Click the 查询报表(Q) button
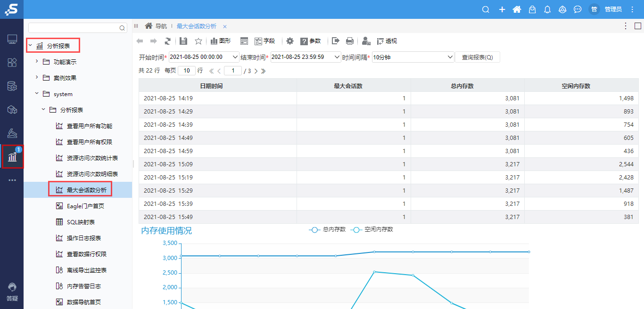The width and height of the screenshot is (644, 309). [x=477, y=57]
